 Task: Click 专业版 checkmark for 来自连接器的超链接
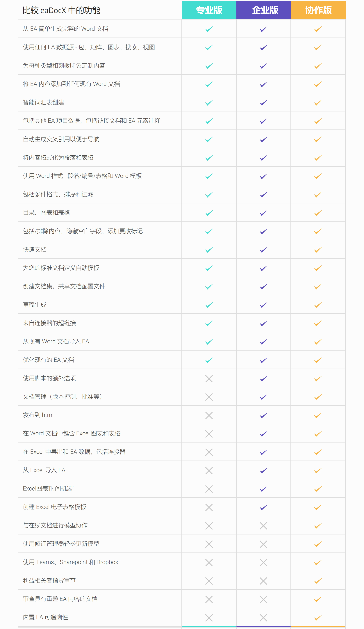point(209,324)
